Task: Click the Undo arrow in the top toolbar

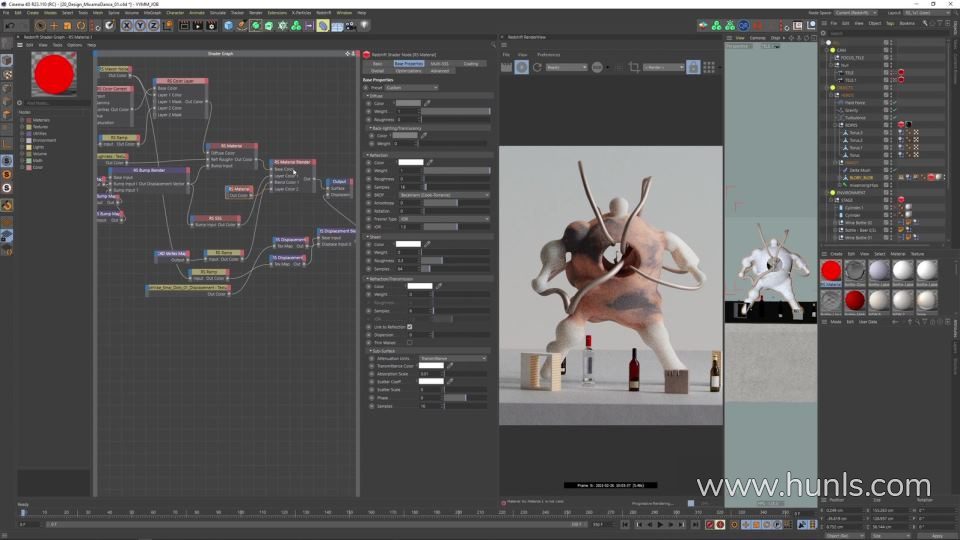Action: [10, 26]
